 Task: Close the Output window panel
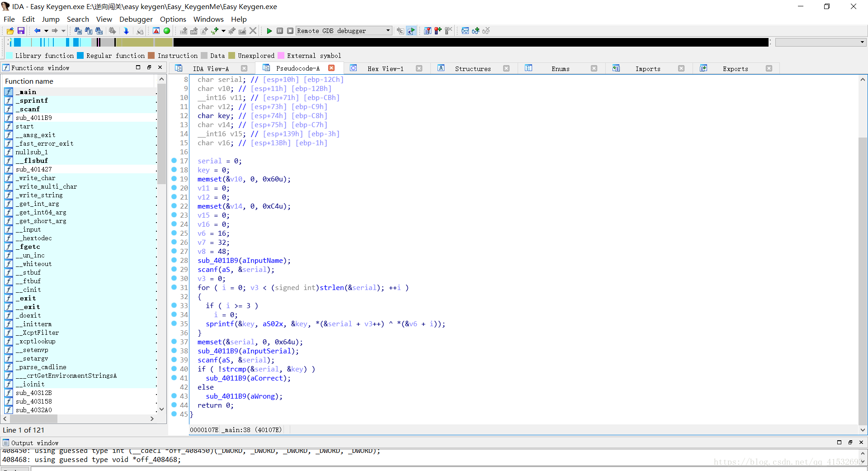pos(861,442)
